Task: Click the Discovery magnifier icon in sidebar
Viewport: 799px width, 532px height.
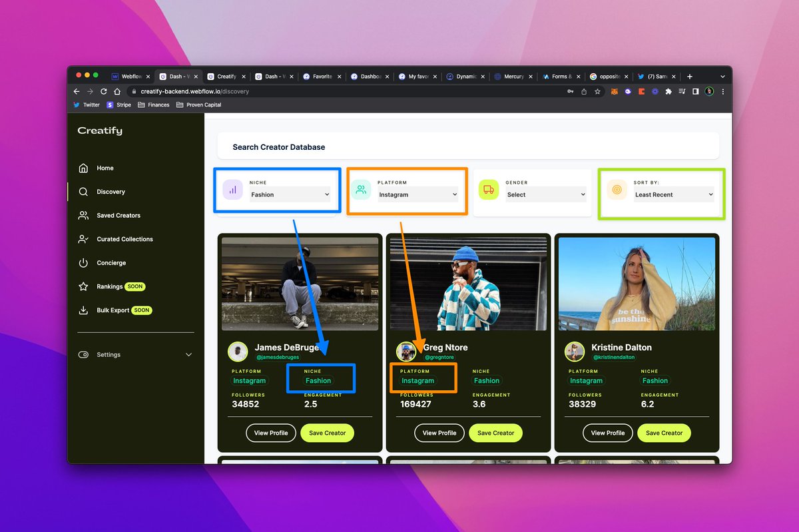Action: (83, 192)
